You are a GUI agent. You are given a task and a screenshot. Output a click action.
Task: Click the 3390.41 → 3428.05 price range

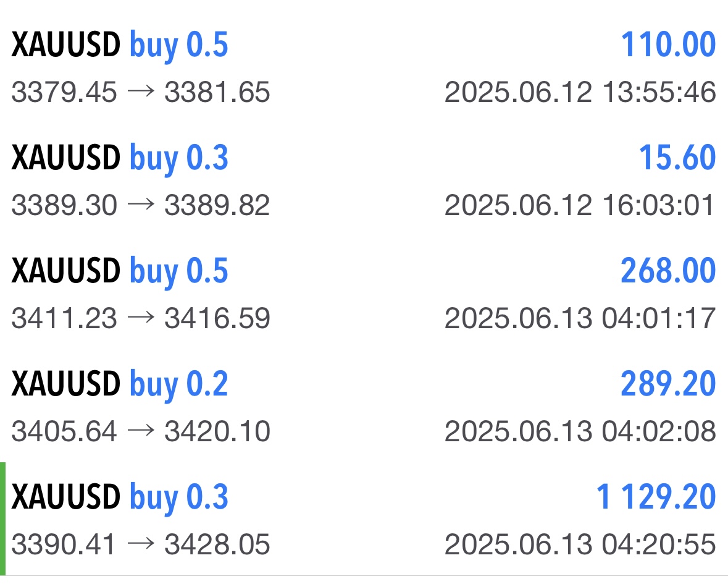pyautogui.click(x=141, y=545)
